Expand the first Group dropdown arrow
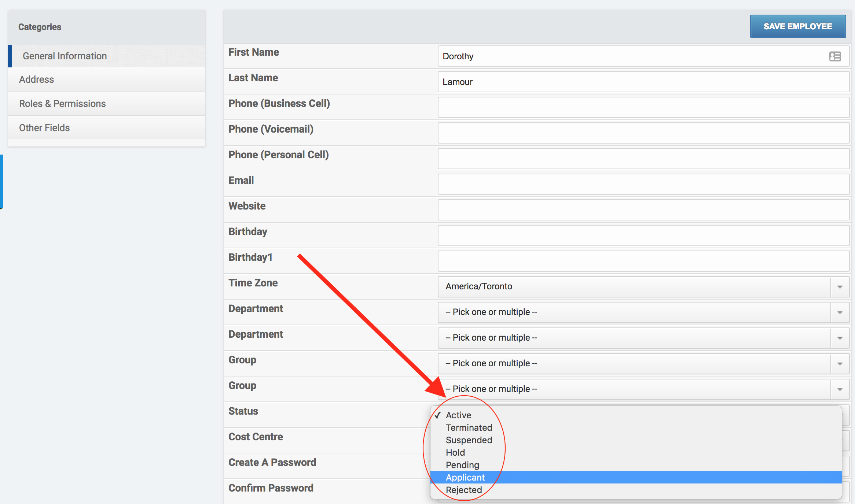This screenshot has width=855, height=504. (x=840, y=364)
